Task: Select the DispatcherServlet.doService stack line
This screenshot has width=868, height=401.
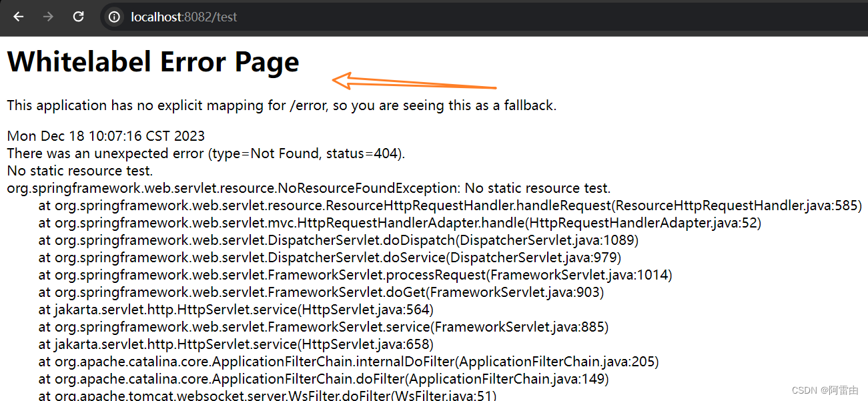Action: (330, 258)
